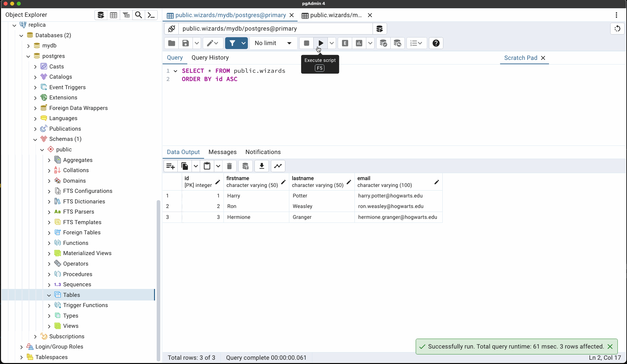Screen dimensions: 627x364
Task: Select row 1 by its row header
Action: tap(172, 196)
